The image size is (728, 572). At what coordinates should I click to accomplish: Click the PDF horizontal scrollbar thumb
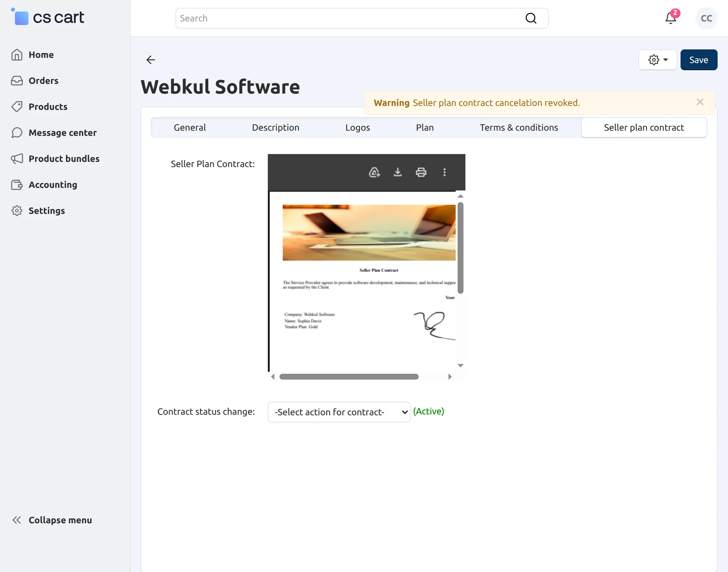pos(349,377)
